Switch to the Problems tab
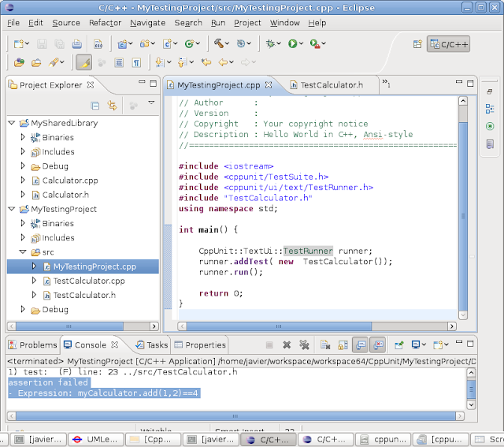 click(32, 345)
